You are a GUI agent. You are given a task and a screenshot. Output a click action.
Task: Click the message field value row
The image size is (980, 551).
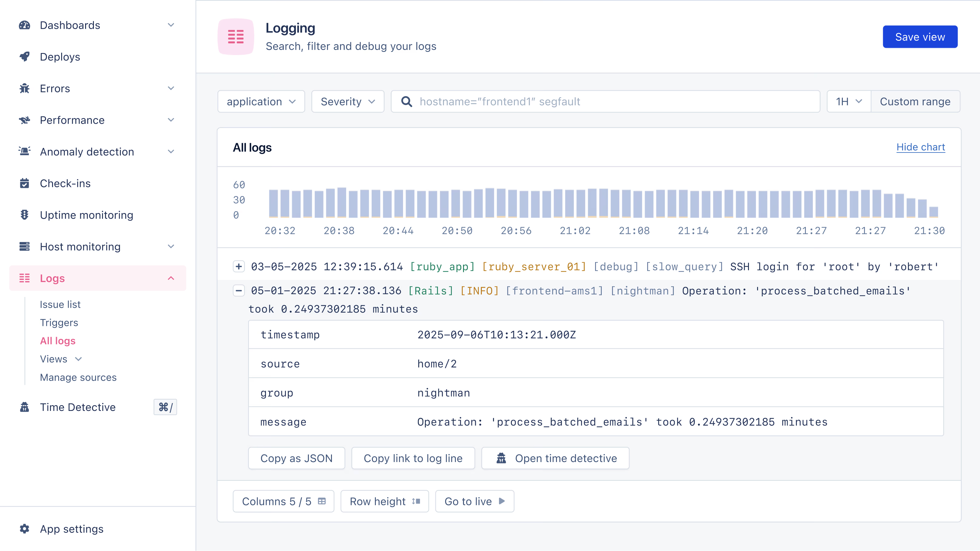point(596,422)
